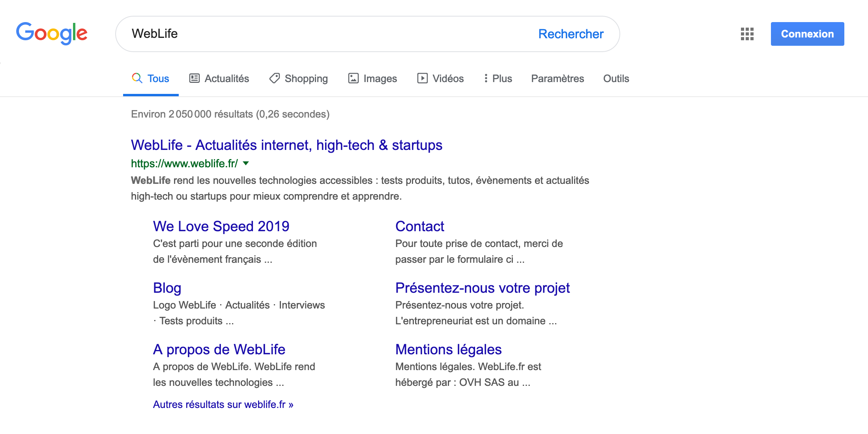Image resolution: width=868 pixels, height=434 pixels.
Task: Click the price tag icon beside Shopping
Action: 275,78
